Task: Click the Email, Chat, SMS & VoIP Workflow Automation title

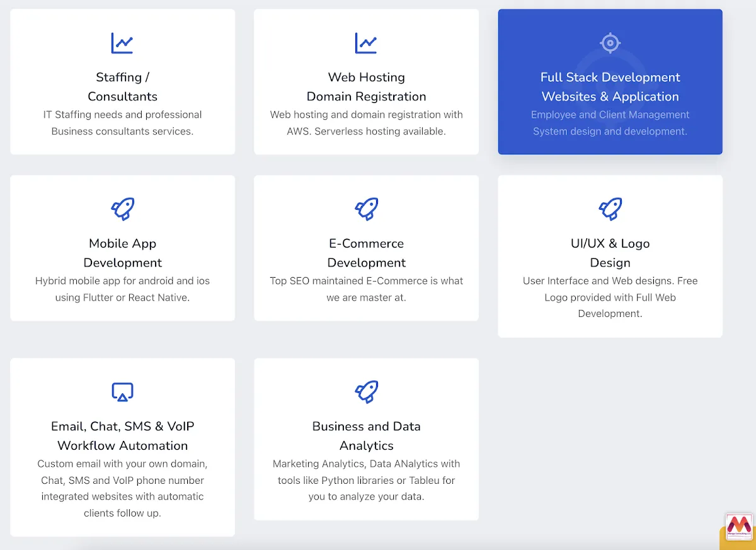Action: click(122, 436)
